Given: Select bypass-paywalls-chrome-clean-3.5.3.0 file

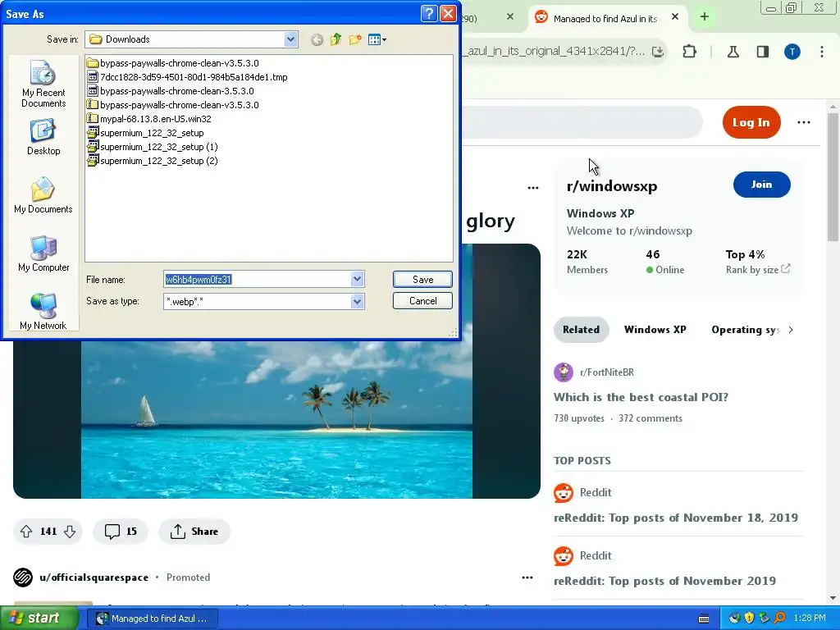Looking at the screenshot, I should [171, 90].
